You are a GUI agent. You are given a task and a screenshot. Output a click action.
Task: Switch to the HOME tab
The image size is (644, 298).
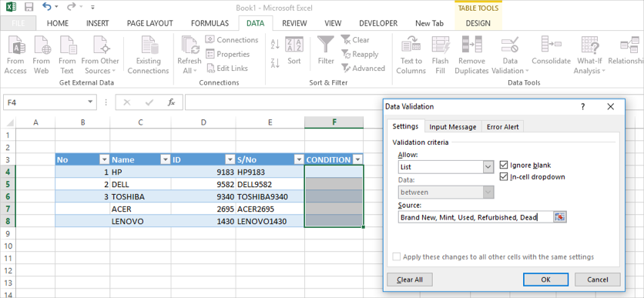coord(58,23)
